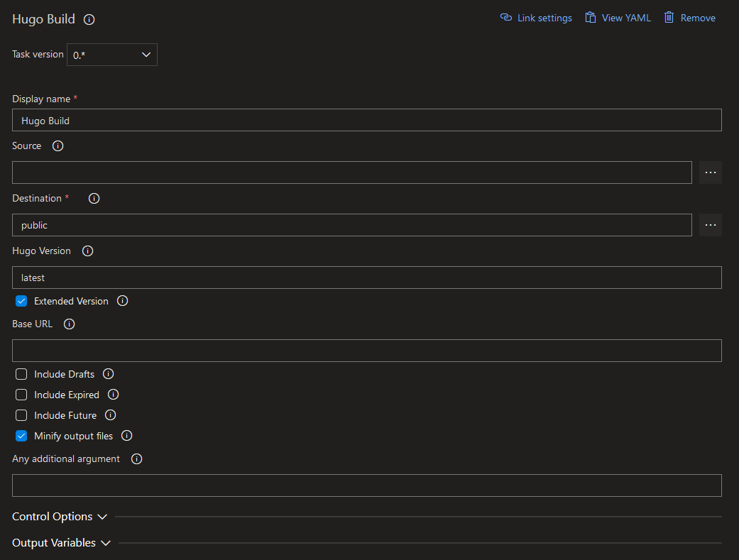739x560 pixels.
Task: Show info for Include Future
Action: 110,414
